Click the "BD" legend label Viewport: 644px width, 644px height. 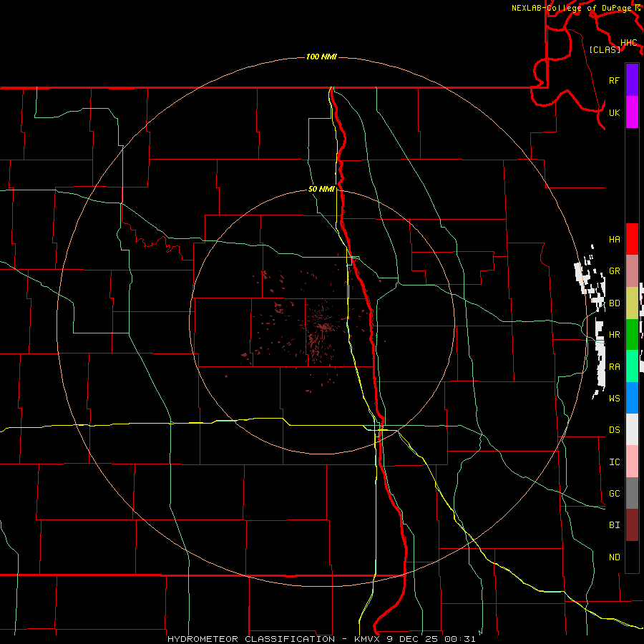point(614,303)
